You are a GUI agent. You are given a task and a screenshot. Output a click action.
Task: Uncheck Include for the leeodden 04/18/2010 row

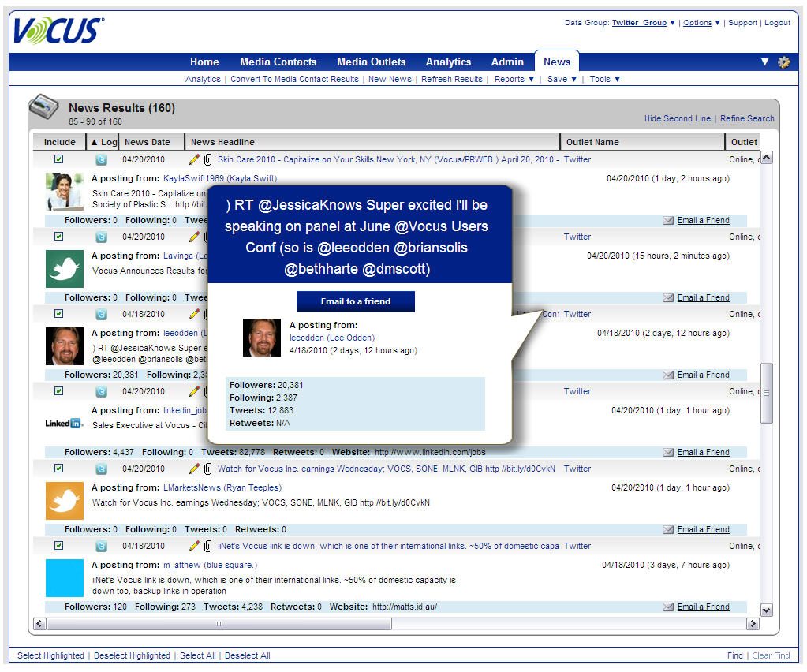58,313
